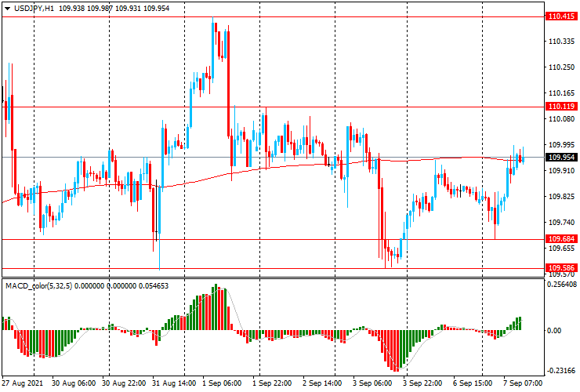Click the OHLC values 109.938 109.987 109.931 109.954
Image resolution: width=580 pixels, height=392 pixels.
[x=114, y=8]
